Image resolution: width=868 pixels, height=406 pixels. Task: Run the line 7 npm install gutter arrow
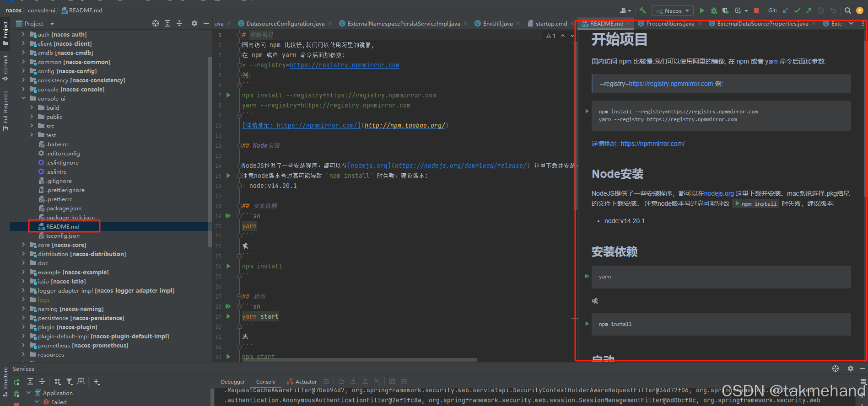pos(228,95)
